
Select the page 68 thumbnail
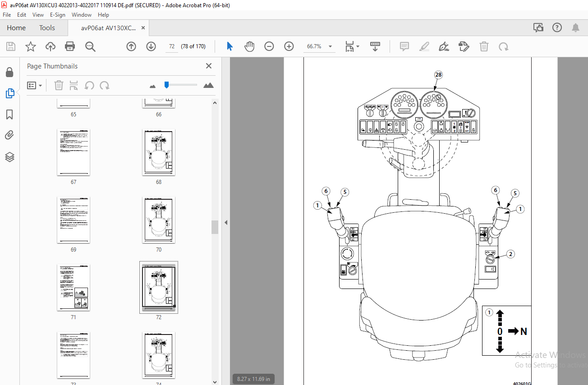tap(159, 152)
